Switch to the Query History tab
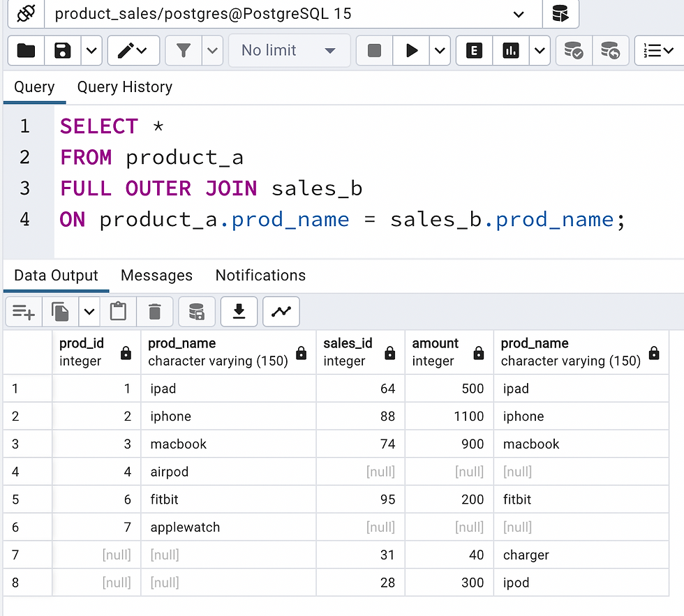This screenshot has height=616, width=684. click(x=125, y=87)
